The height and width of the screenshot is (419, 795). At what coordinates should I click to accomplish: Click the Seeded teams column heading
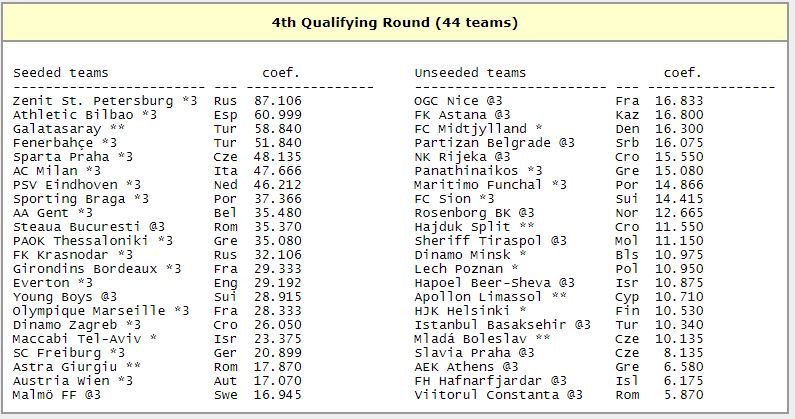[60, 73]
